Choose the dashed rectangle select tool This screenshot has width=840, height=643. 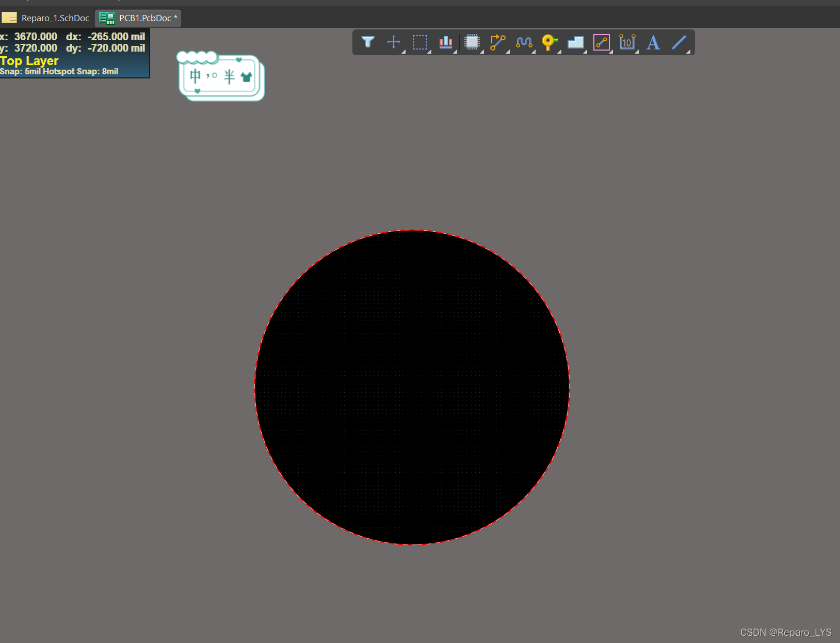(420, 42)
